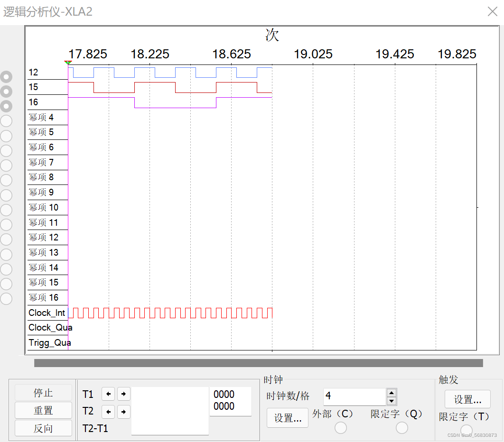Click input terminal circle for 幂项 13
Viewport: 504px width, 442px height.
[x=6, y=254]
